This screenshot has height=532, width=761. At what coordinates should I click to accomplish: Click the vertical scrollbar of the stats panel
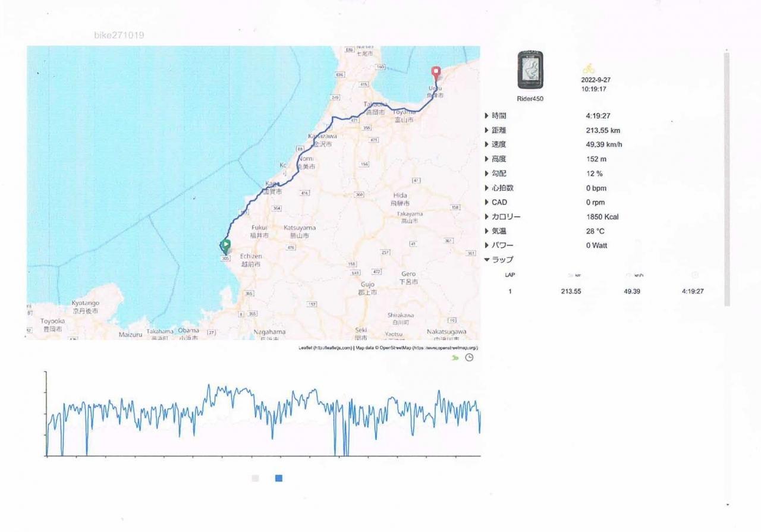pos(727,178)
